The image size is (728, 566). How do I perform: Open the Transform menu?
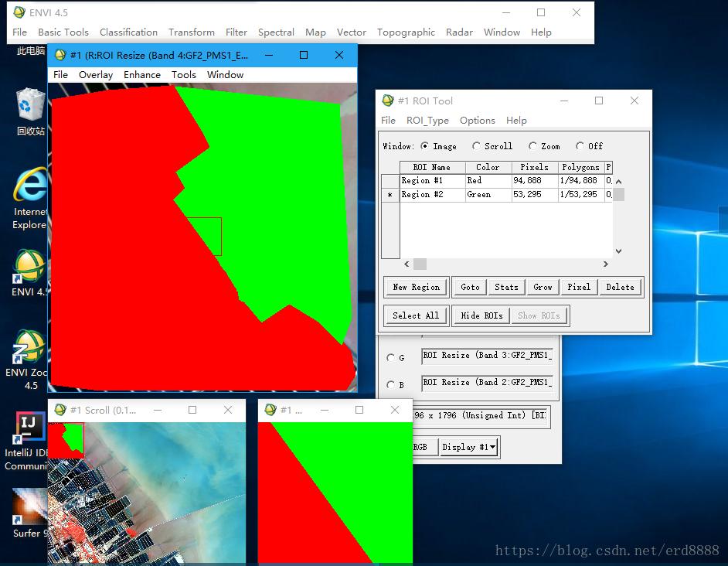point(192,32)
